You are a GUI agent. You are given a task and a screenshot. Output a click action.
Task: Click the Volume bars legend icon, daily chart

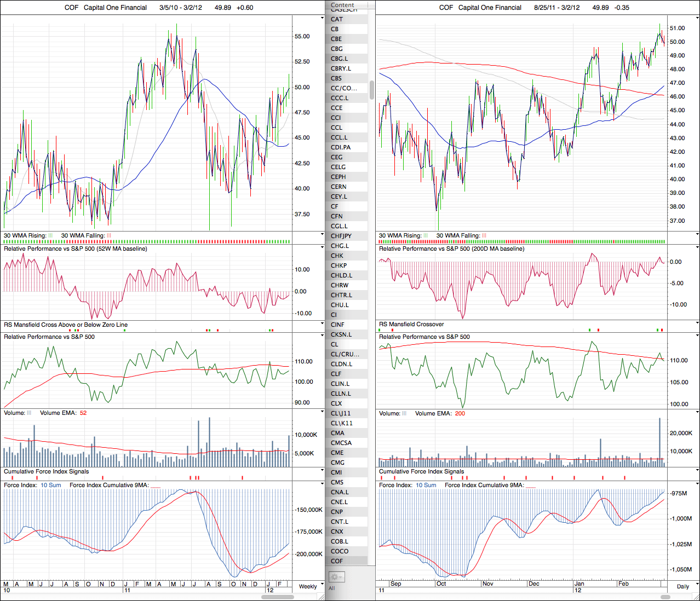click(404, 414)
